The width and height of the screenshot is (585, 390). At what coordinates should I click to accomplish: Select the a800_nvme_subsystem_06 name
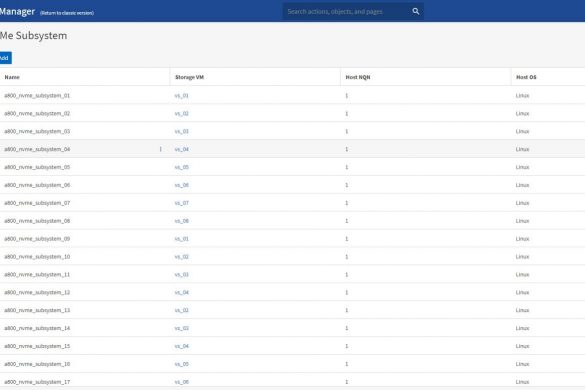[x=37, y=185]
